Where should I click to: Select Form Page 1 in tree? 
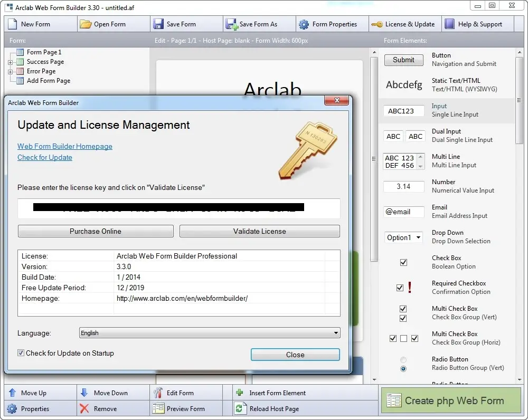pos(44,52)
